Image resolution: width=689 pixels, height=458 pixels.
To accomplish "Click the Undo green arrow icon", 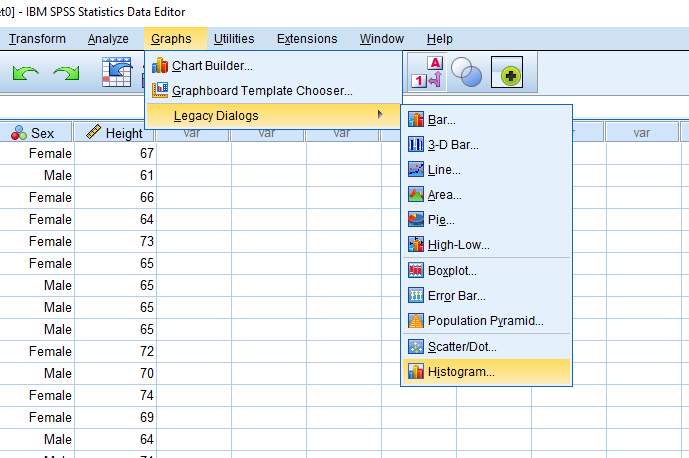I will point(25,73).
